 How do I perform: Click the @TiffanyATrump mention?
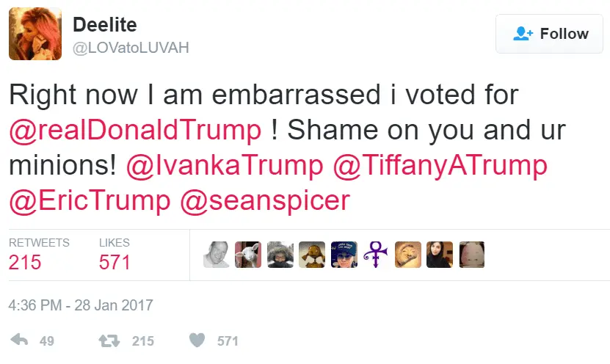440,165
